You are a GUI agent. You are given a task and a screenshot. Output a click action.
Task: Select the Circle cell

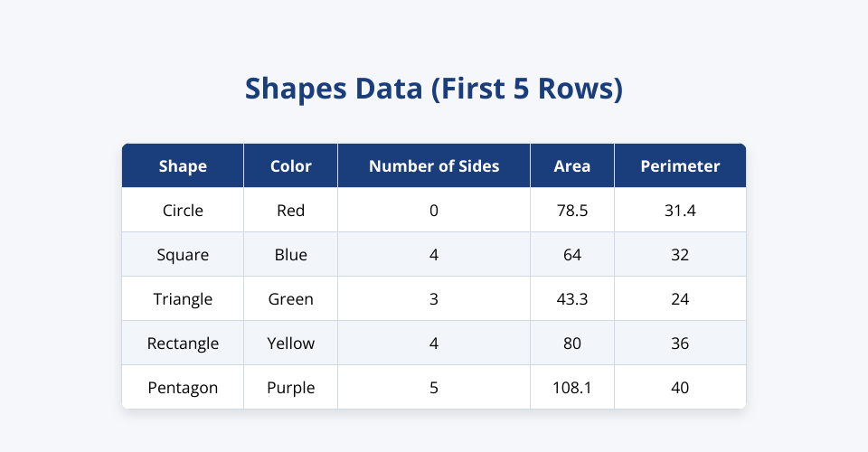[x=183, y=211]
